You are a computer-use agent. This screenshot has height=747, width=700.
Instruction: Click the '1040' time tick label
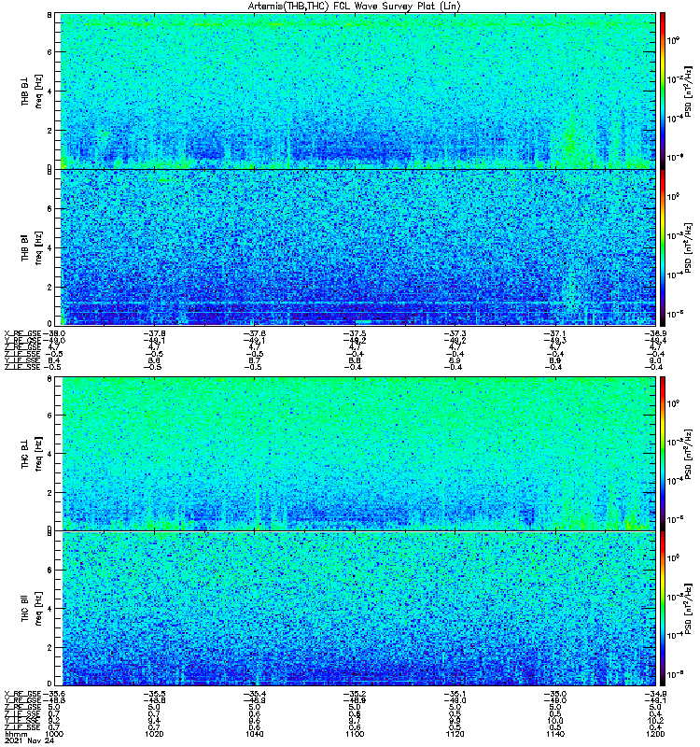(x=254, y=734)
